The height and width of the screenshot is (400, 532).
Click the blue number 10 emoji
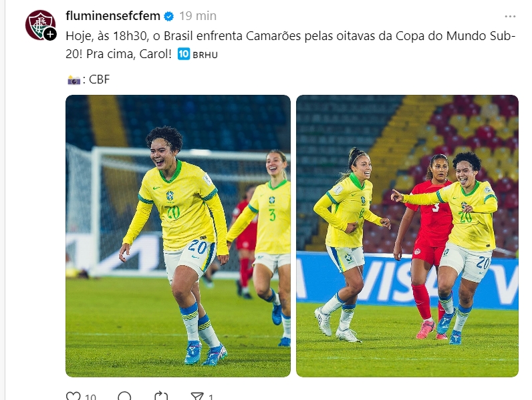click(x=184, y=54)
